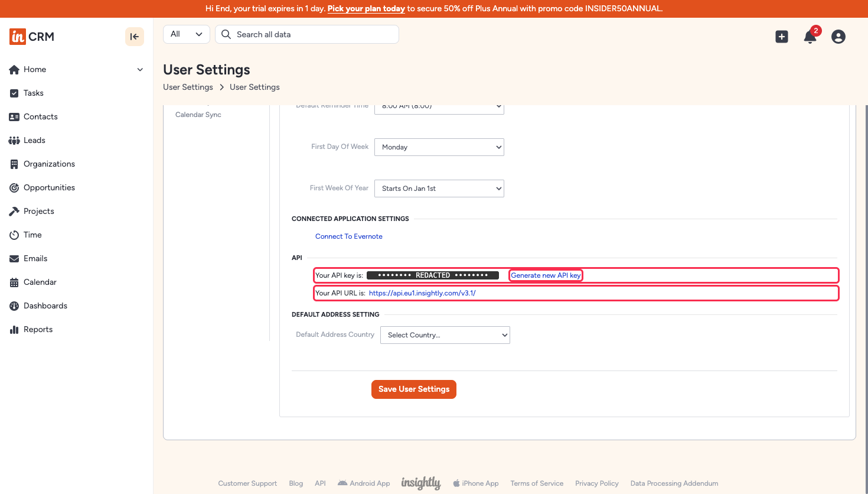Viewport: 868px width, 494px height.
Task: Open the Default Address Country dropdown
Action: [x=445, y=335]
